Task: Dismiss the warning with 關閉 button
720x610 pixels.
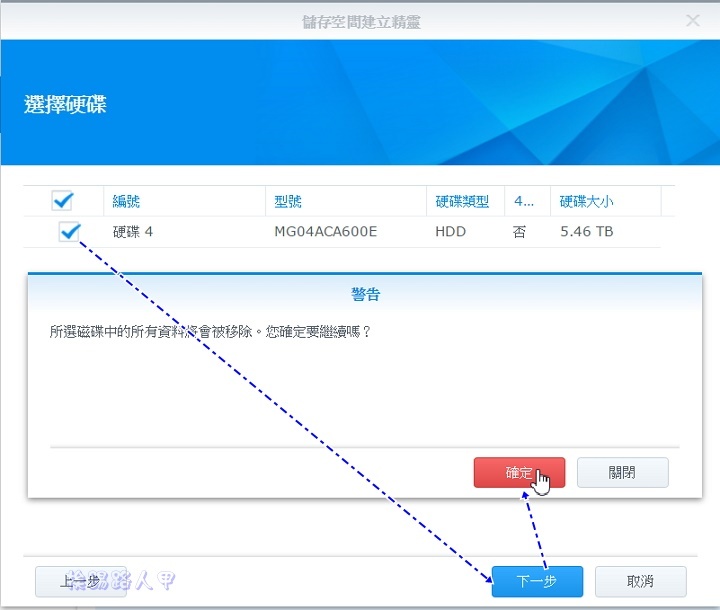Action: [x=623, y=472]
